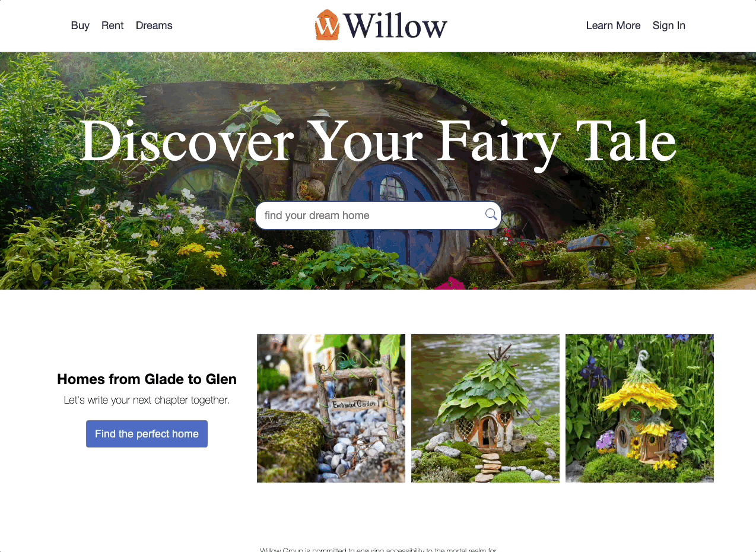Click the Find the perfect home button

[x=147, y=434]
